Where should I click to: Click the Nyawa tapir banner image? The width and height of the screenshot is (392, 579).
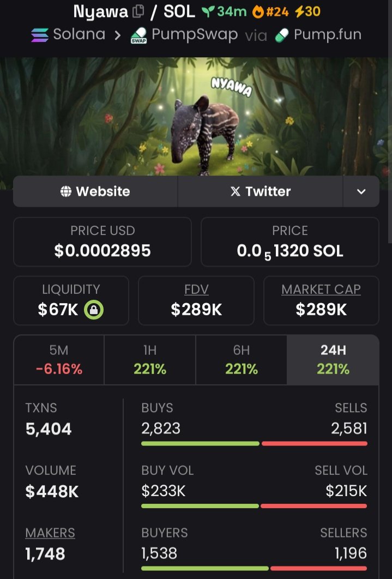pos(196,116)
